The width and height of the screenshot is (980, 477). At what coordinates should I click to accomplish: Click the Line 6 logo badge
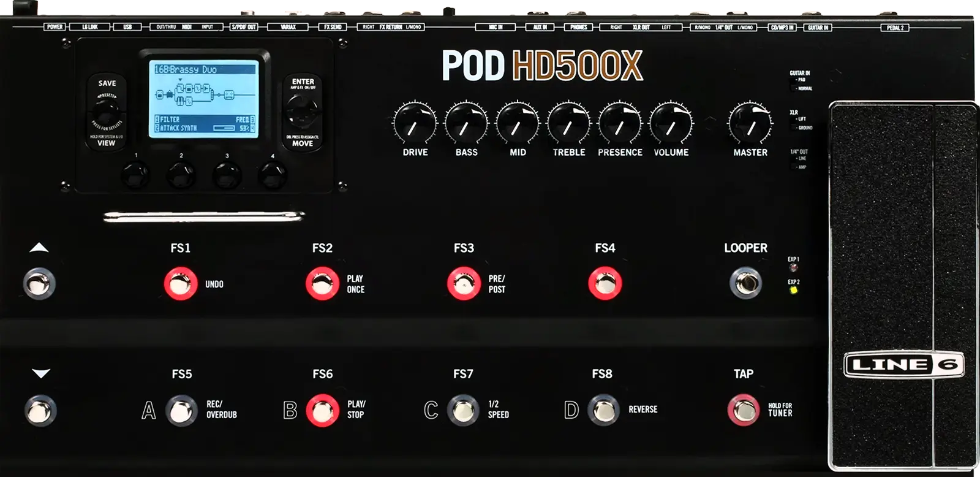click(903, 365)
